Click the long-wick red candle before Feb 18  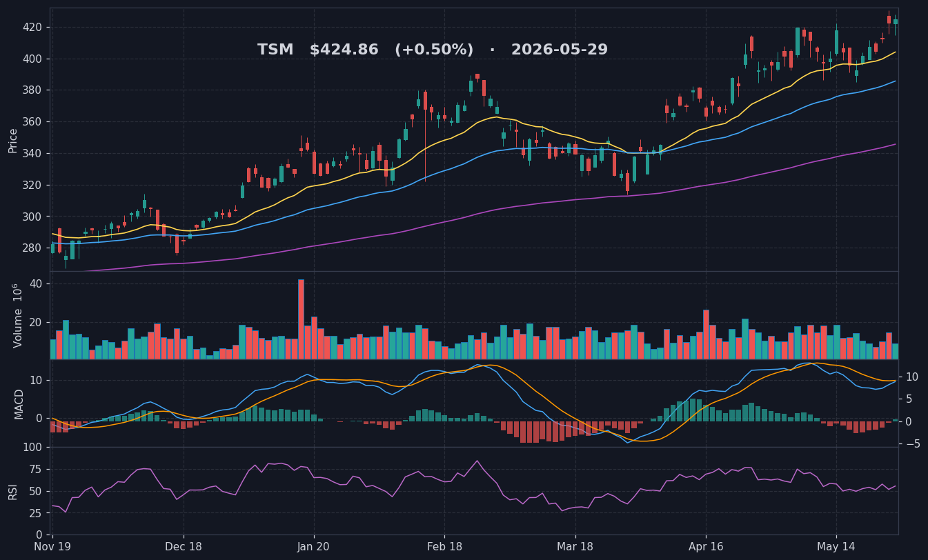click(x=425, y=135)
